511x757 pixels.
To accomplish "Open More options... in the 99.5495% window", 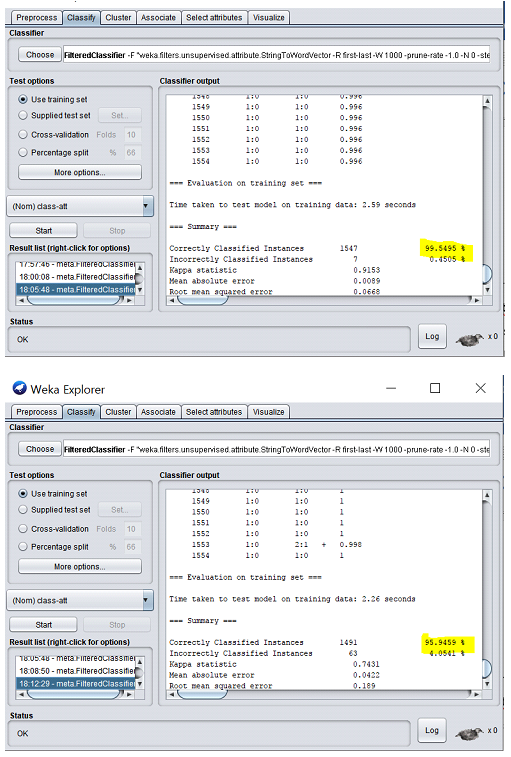I will [x=80, y=172].
